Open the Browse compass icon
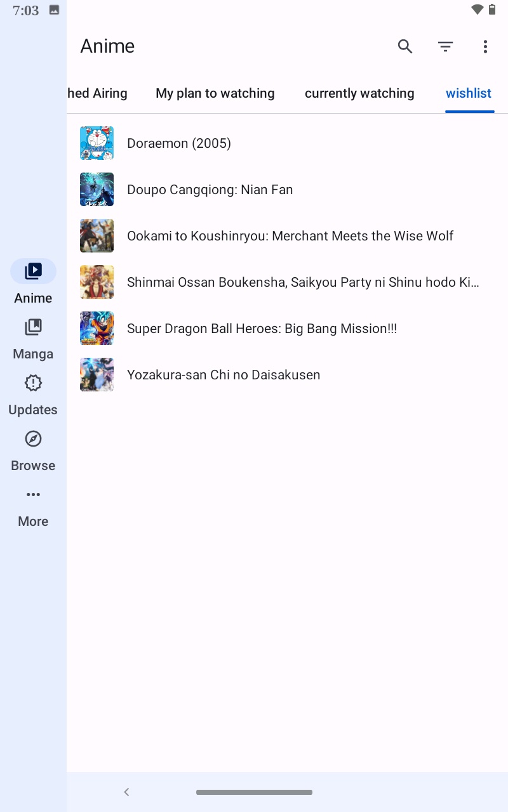 pos(33,439)
